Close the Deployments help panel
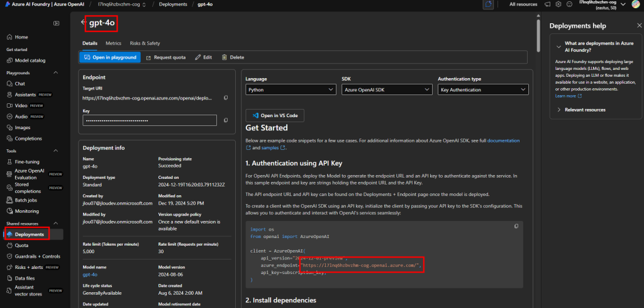The height and width of the screenshot is (308, 644). 639,26
